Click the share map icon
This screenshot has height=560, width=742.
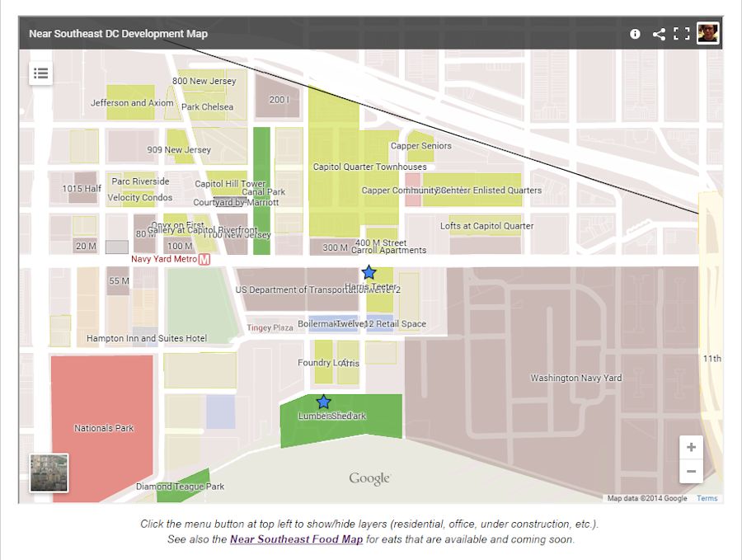pyautogui.click(x=659, y=34)
